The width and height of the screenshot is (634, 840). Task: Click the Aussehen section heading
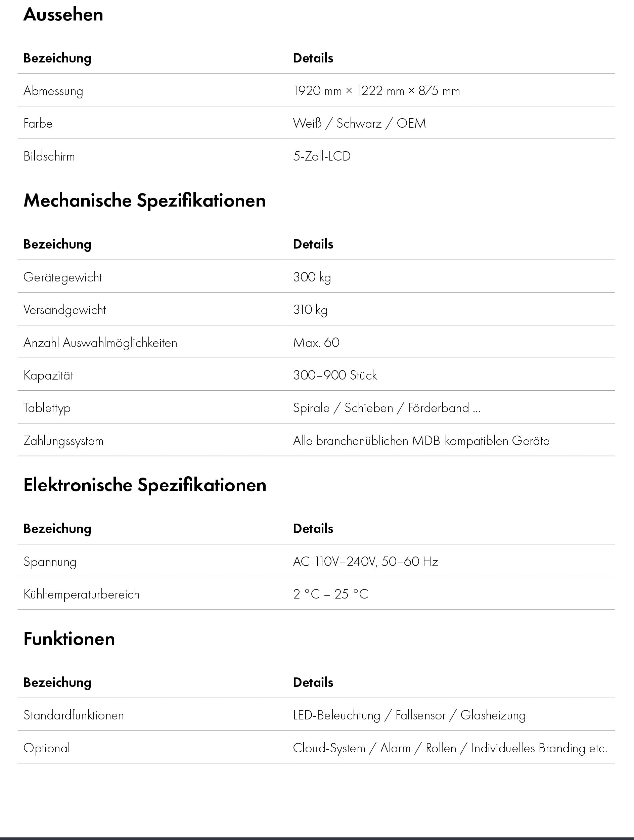pos(63,15)
